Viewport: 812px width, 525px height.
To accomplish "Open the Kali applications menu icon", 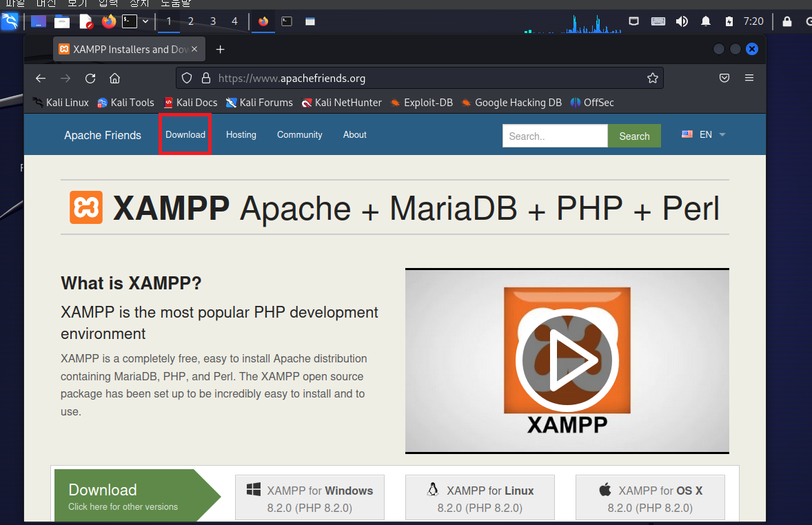I will (x=10, y=21).
